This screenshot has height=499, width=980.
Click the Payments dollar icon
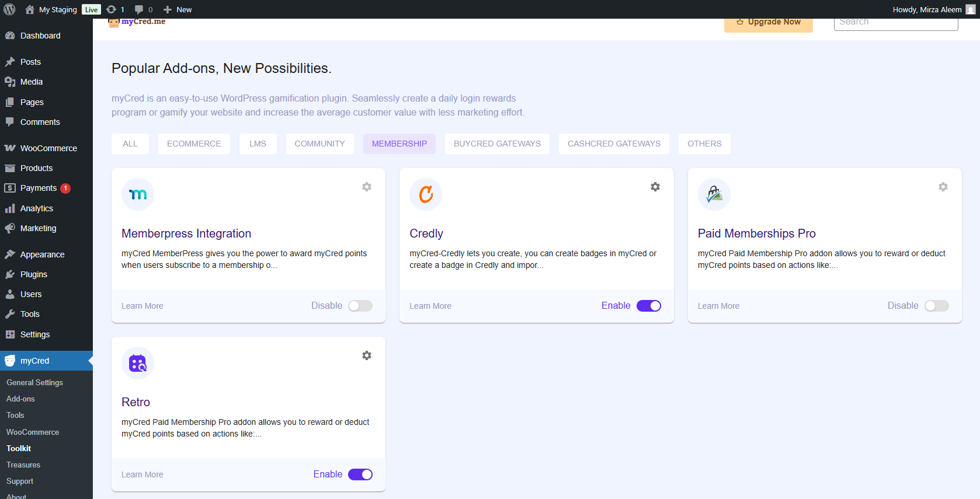(10, 188)
